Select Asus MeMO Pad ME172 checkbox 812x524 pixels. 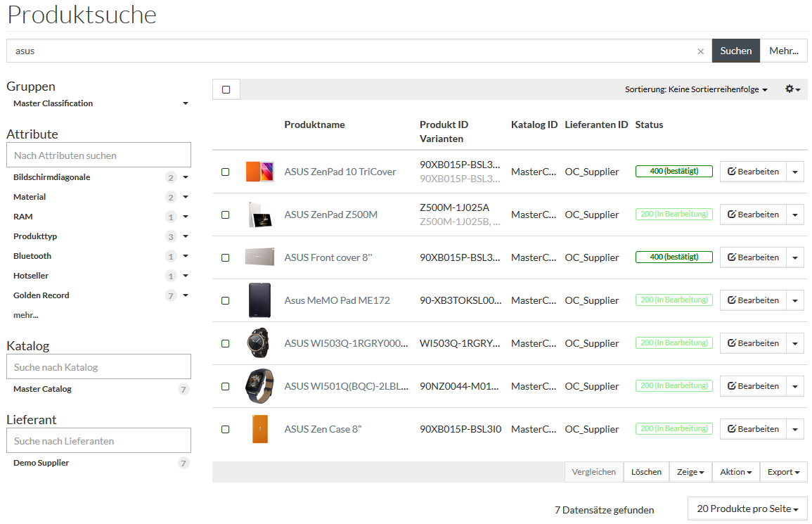click(x=225, y=301)
